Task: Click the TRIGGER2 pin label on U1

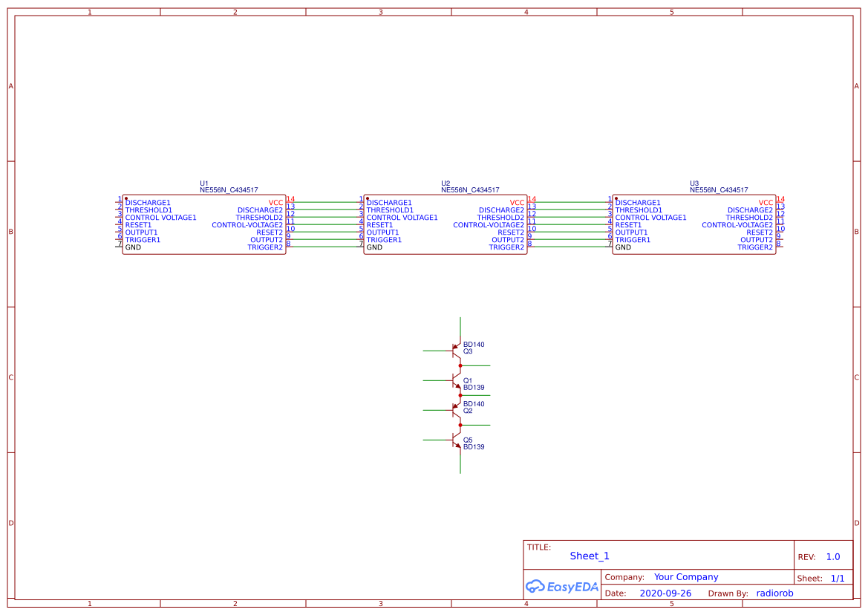Action: point(265,247)
